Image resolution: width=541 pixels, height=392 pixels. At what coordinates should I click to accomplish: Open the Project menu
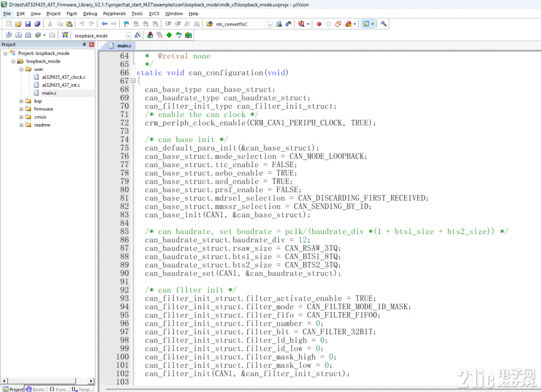point(53,14)
